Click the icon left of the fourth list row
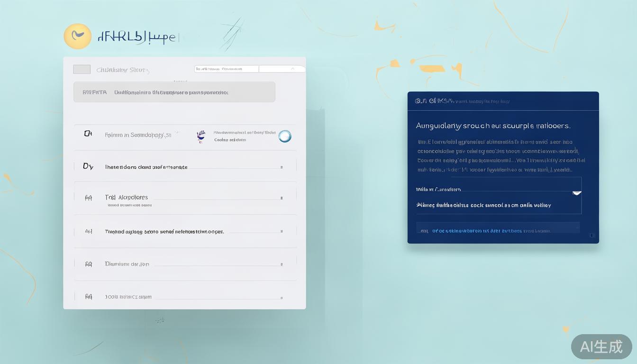 (88, 232)
